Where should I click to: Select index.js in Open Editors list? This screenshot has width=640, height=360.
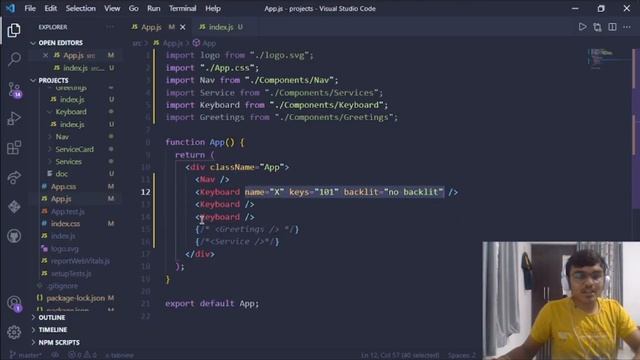point(75,68)
